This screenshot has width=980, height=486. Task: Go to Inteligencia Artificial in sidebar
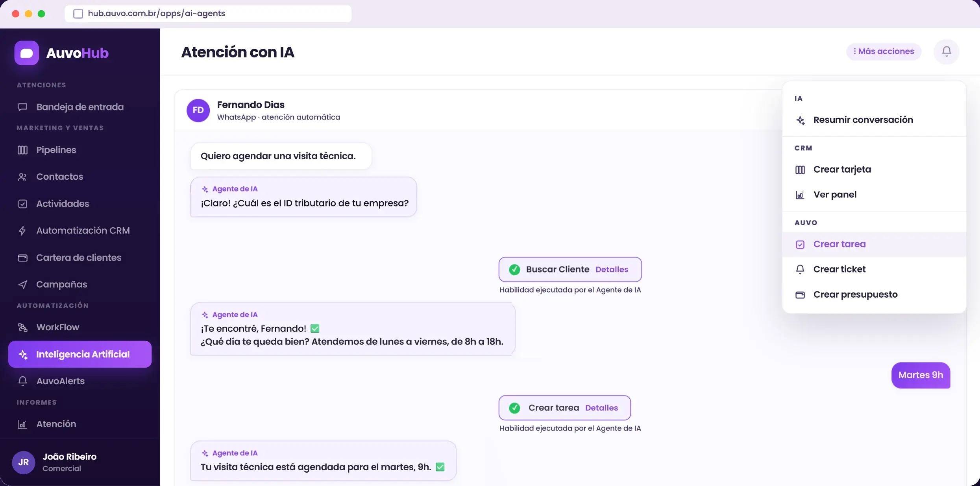tap(80, 354)
